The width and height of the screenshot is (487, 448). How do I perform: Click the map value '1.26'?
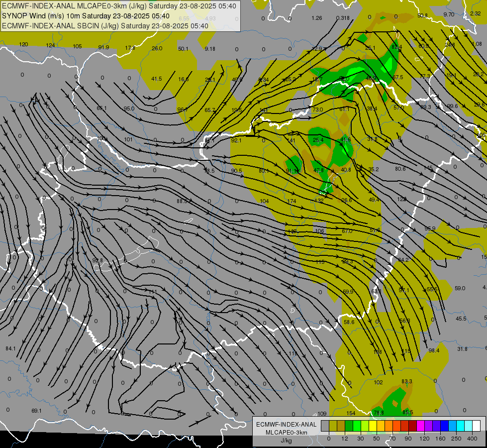[317, 18]
